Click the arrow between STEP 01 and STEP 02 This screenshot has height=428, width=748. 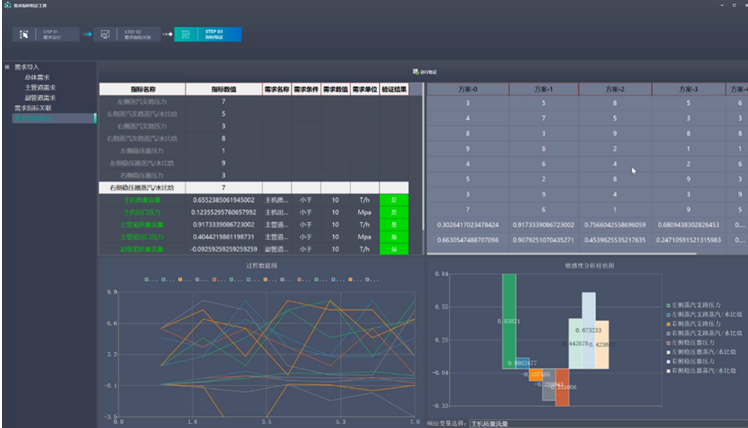click(x=88, y=34)
